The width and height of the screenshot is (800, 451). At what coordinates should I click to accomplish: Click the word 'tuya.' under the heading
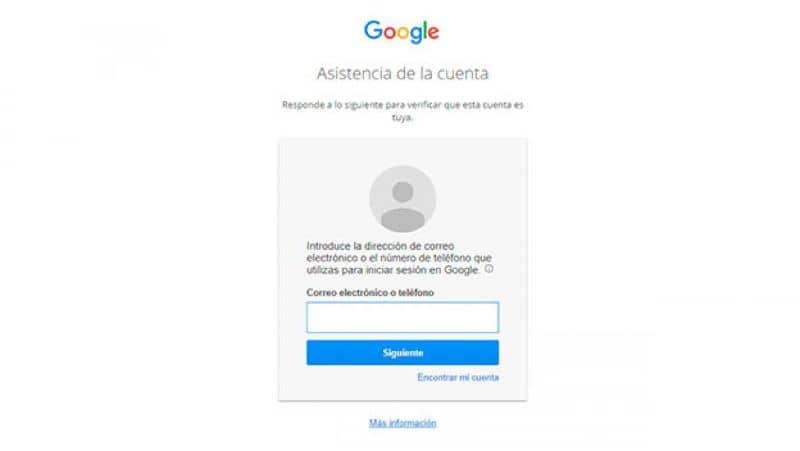tap(403, 117)
